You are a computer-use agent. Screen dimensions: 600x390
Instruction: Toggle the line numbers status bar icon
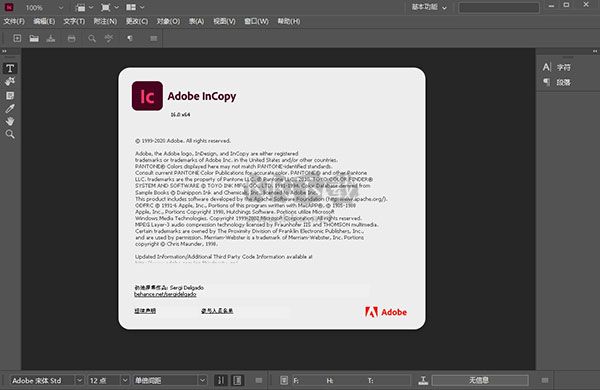(x=221, y=380)
